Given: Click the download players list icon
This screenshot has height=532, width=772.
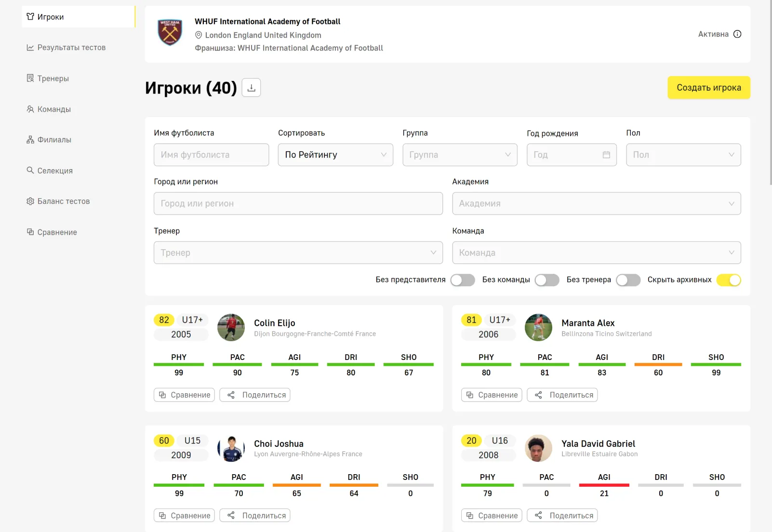Looking at the screenshot, I should point(251,88).
